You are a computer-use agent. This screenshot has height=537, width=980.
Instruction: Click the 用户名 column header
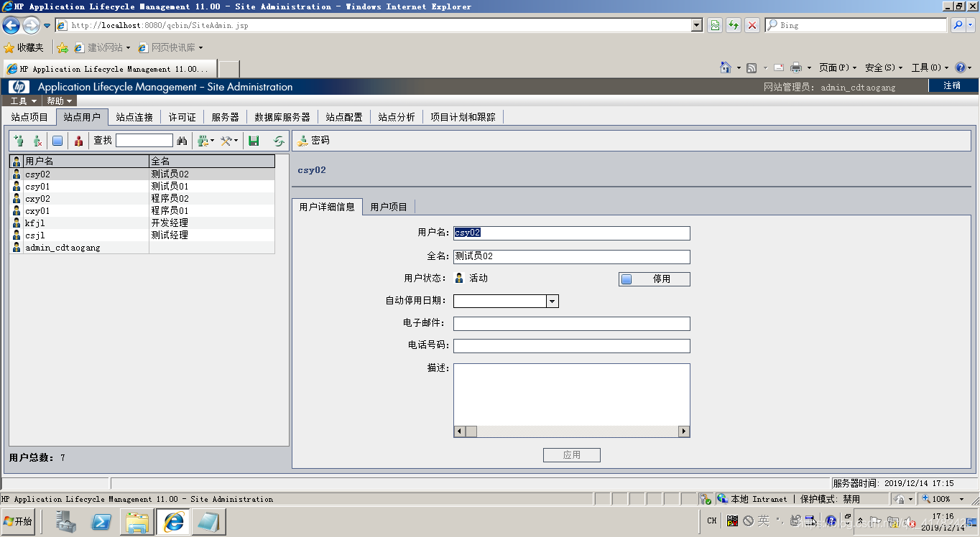tap(86, 162)
